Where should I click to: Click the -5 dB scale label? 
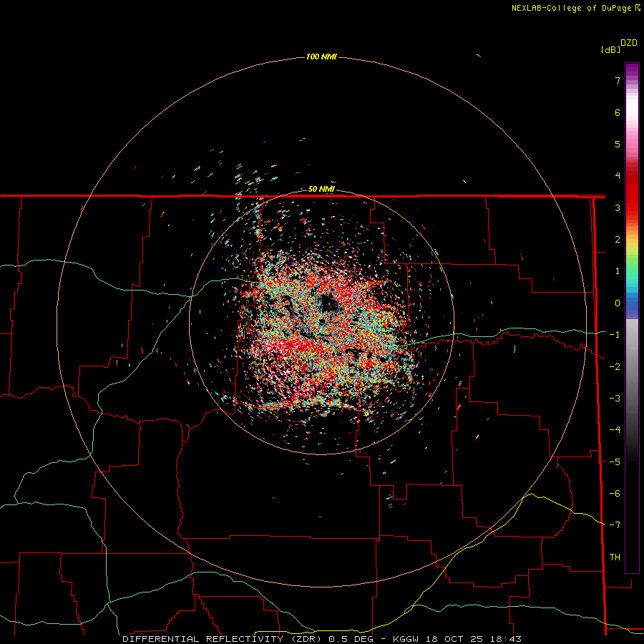pos(615,462)
